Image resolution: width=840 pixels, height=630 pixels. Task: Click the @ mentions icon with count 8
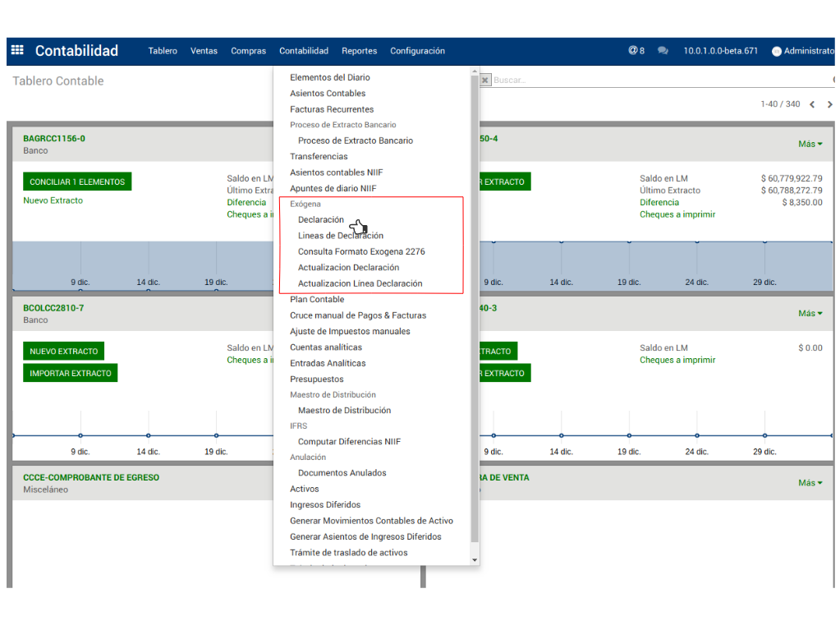(x=636, y=51)
